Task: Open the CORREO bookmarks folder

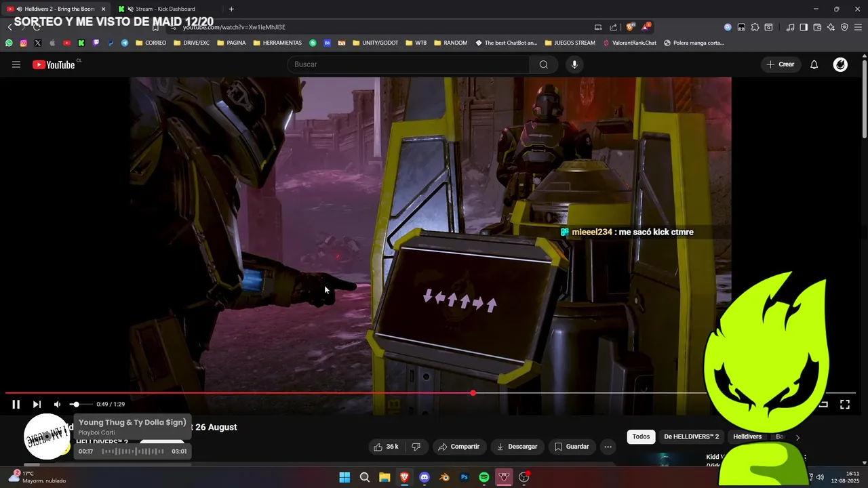Action: (151, 43)
